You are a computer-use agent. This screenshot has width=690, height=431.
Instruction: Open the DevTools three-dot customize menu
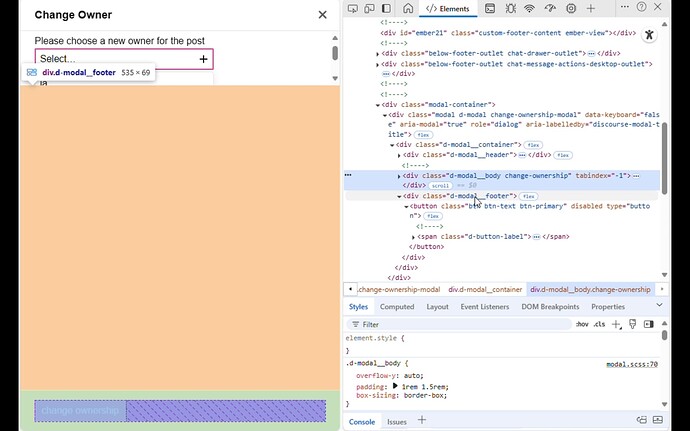click(x=624, y=7)
